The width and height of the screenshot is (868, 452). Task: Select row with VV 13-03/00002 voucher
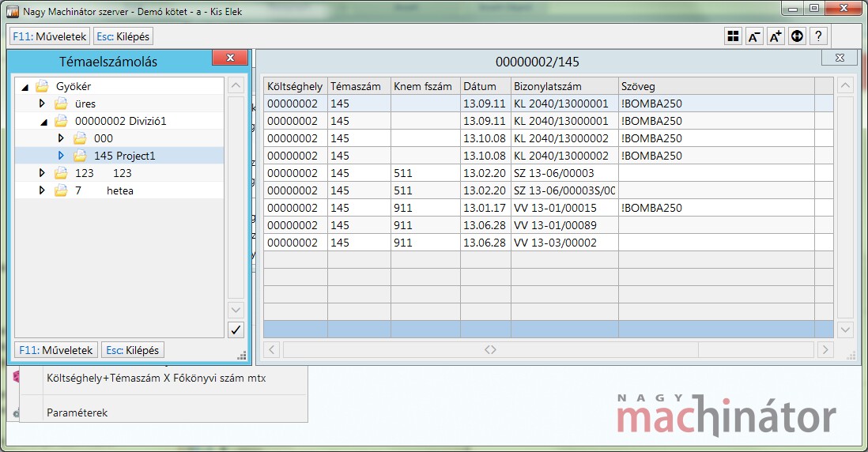pos(548,243)
